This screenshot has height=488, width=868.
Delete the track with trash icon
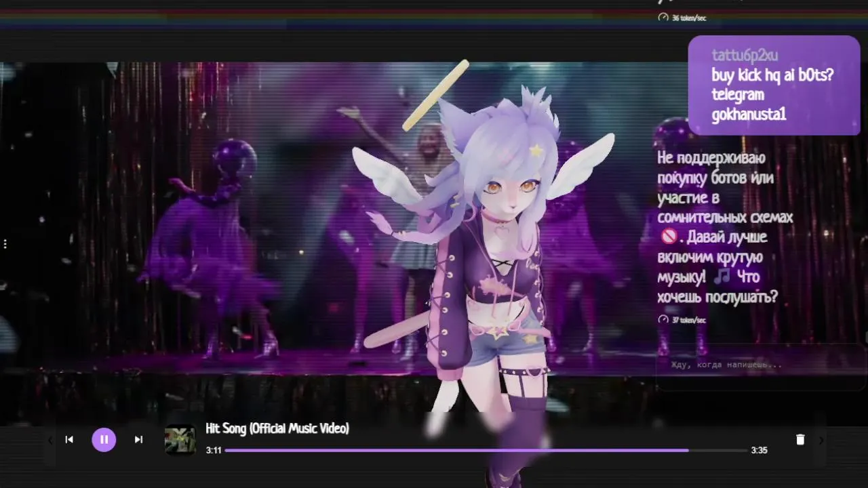point(800,439)
